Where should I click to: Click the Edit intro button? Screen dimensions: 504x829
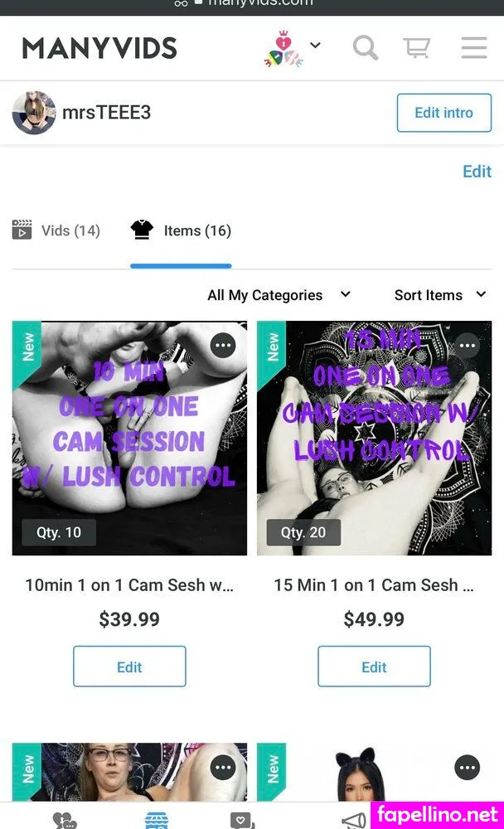(444, 113)
